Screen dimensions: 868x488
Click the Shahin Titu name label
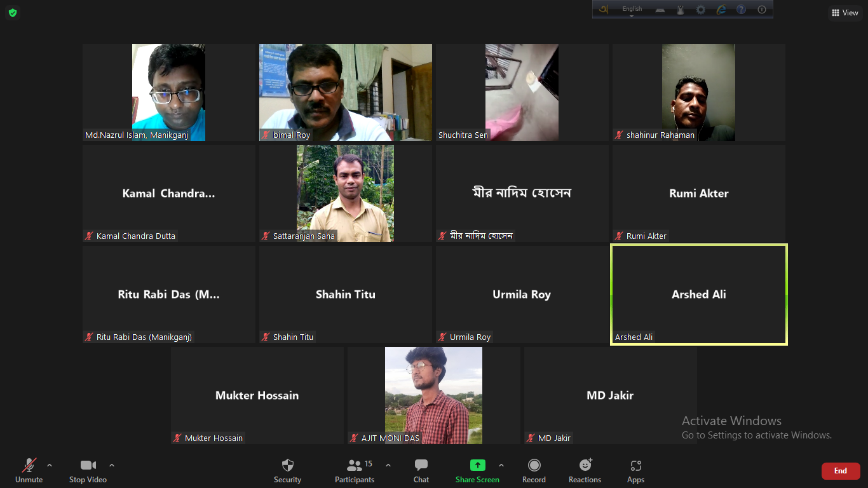[x=293, y=337]
